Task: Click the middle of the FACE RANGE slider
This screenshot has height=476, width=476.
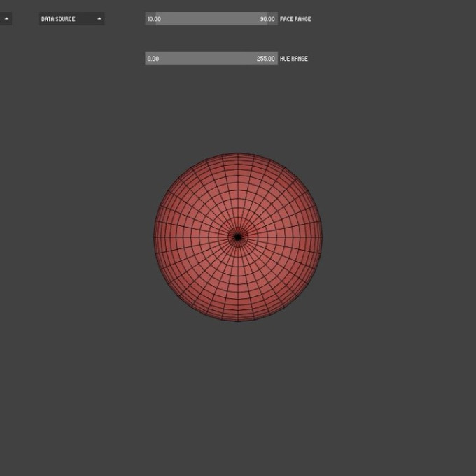Action: [211, 19]
